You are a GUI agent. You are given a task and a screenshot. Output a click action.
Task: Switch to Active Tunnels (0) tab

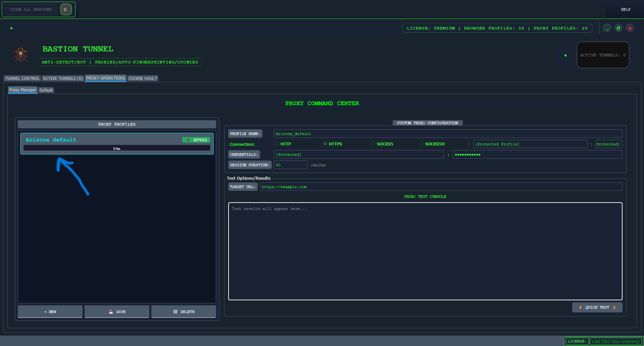[x=63, y=78]
